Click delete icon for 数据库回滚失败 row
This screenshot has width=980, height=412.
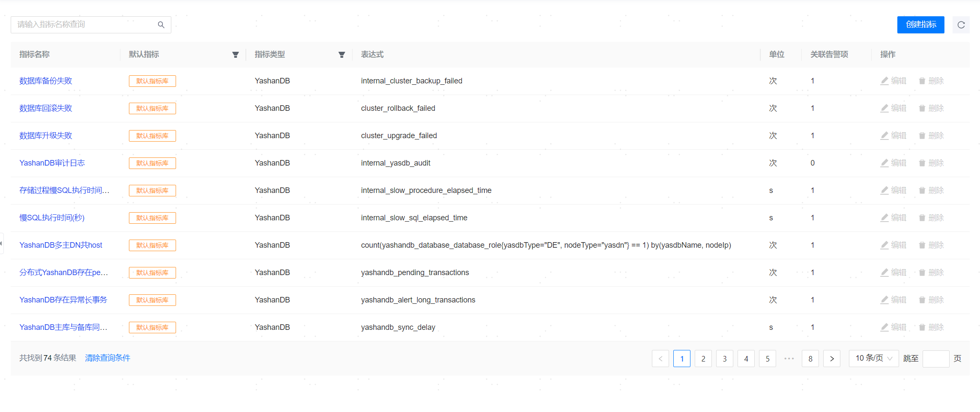click(922, 108)
